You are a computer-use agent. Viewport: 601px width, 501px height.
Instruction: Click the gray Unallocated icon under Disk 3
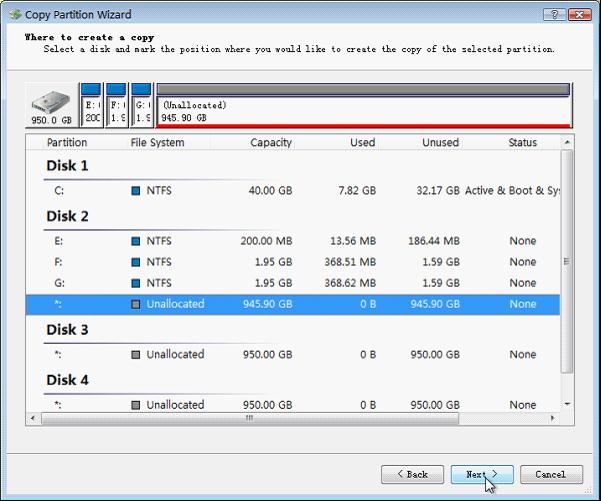(x=136, y=354)
